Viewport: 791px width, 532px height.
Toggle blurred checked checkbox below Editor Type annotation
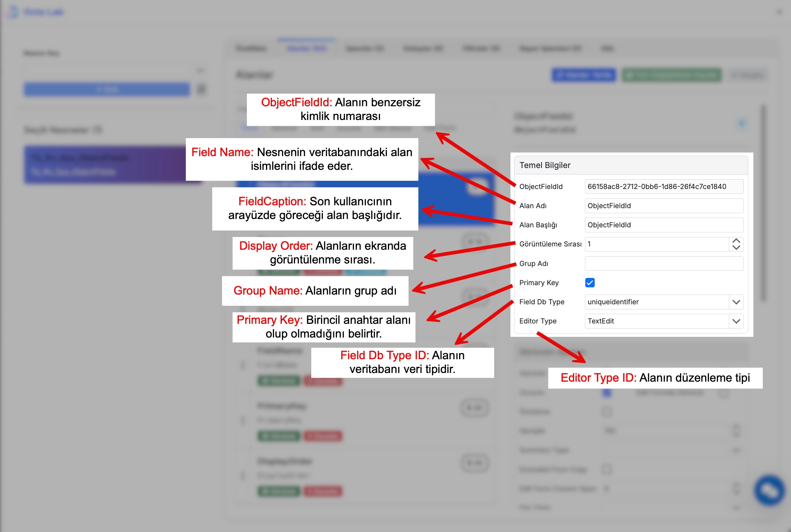(x=607, y=392)
